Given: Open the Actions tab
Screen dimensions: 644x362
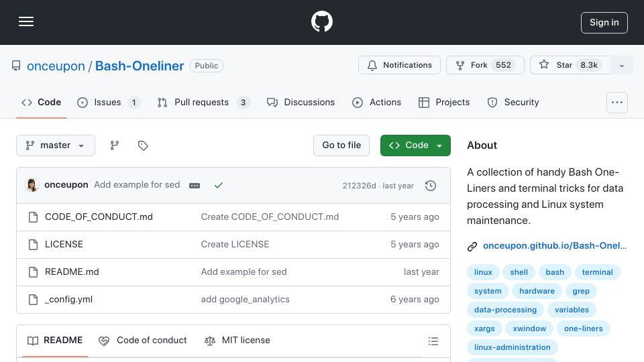Looking at the screenshot, I should point(376,102).
